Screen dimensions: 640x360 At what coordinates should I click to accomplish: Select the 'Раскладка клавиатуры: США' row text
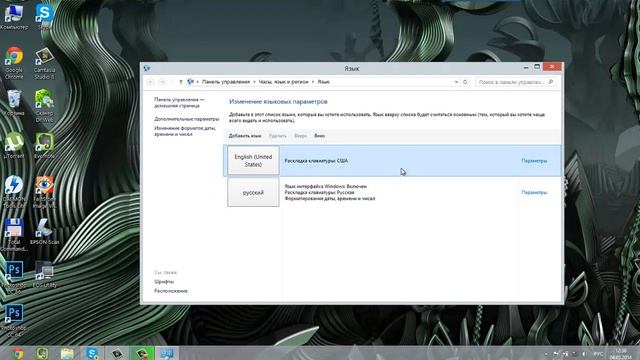click(316, 161)
